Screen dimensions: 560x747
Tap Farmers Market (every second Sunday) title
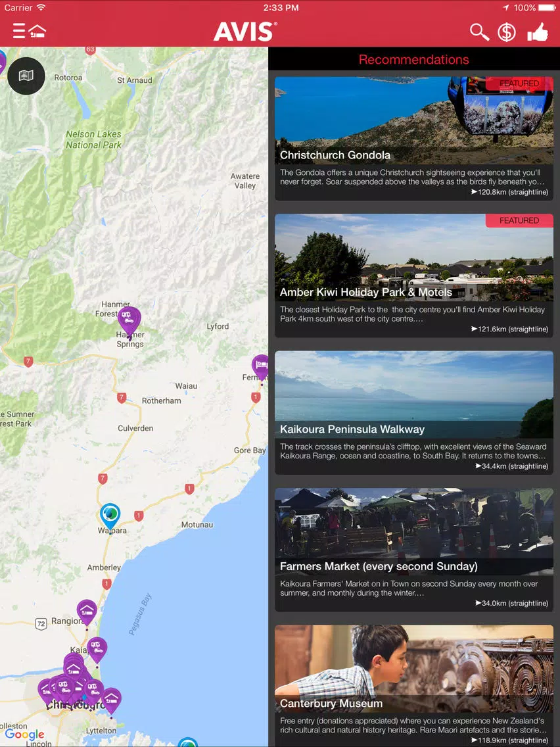click(x=379, y=566)
